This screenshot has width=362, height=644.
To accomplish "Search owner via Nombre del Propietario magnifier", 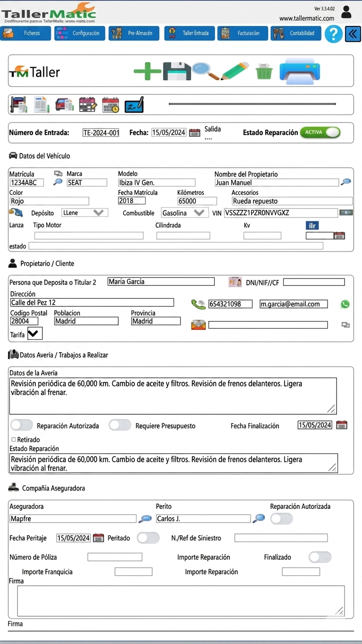I will [x=346, y=182].
